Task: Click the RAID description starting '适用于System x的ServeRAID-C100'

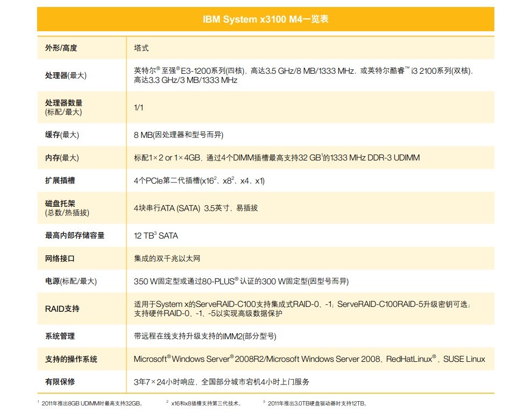Action: coord(302,309)
